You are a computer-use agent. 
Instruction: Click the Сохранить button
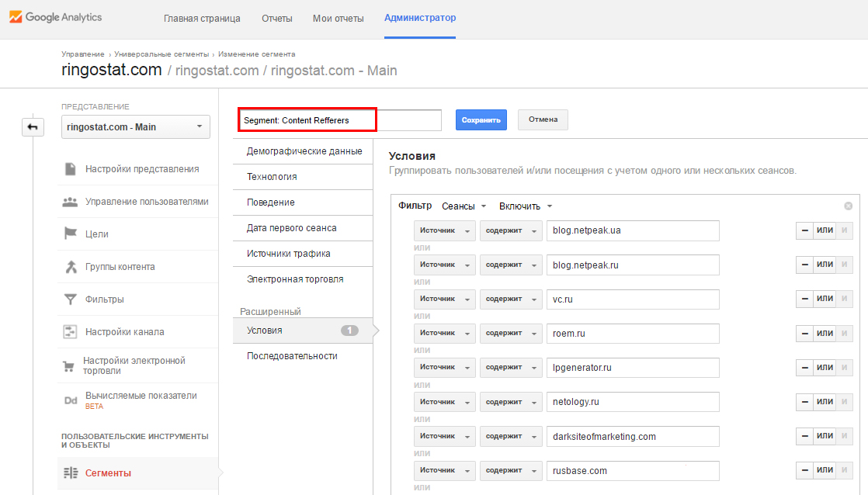pos(481,120)
